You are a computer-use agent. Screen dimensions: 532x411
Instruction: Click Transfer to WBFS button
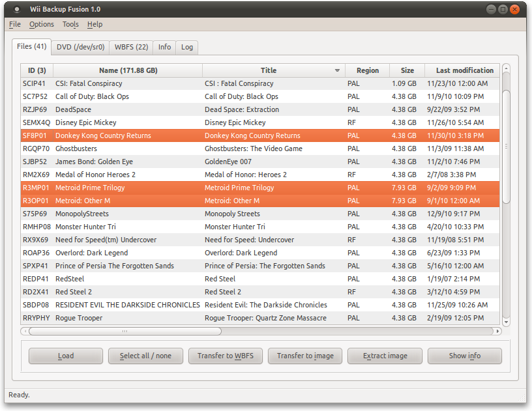(x=226, y=356)
